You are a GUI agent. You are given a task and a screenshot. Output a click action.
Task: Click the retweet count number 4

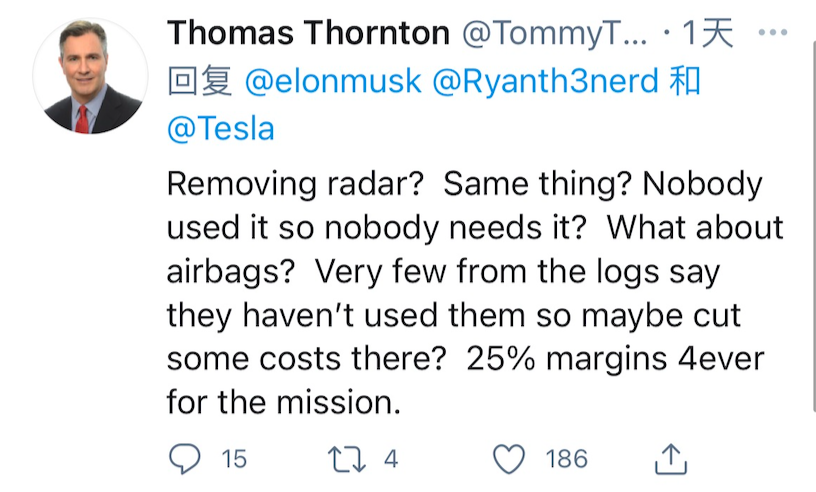point(391,459)
